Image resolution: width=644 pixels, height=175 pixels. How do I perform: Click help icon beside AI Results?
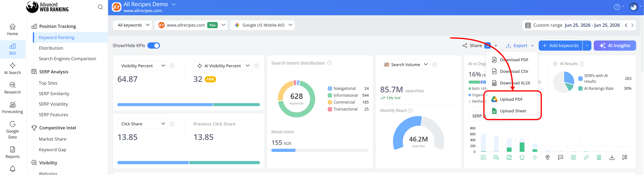click(x=582, y=64)
